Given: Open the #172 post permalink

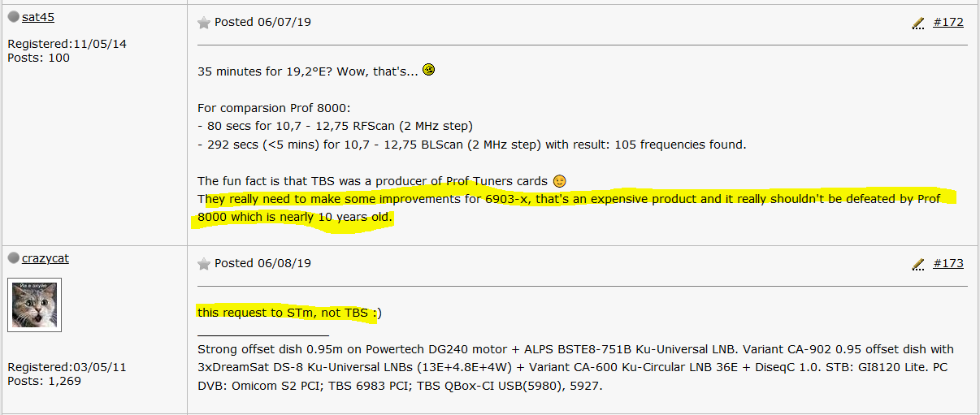Looking at the screenshot, I should pyautogui.click(x=947, y=22).
